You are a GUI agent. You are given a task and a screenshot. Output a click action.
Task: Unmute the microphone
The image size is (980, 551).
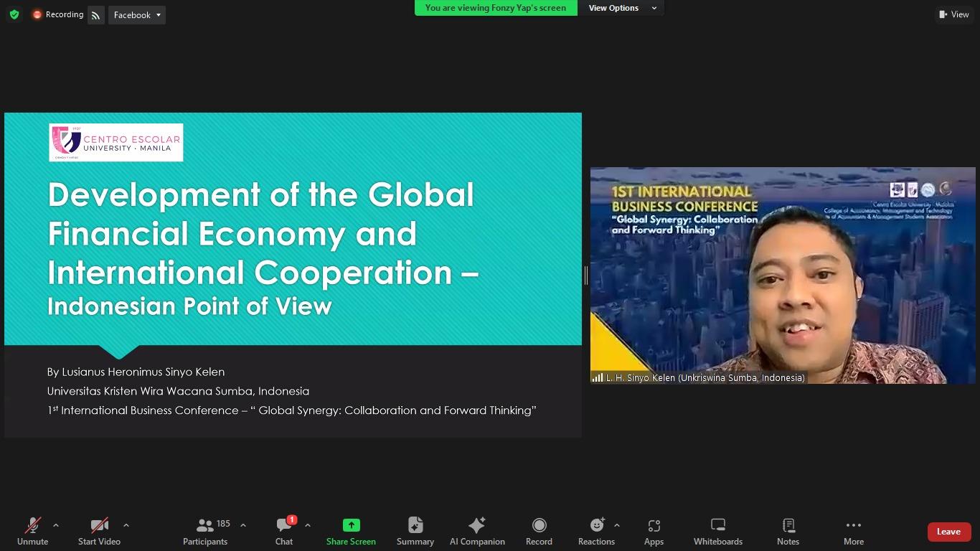pos(33,532)
